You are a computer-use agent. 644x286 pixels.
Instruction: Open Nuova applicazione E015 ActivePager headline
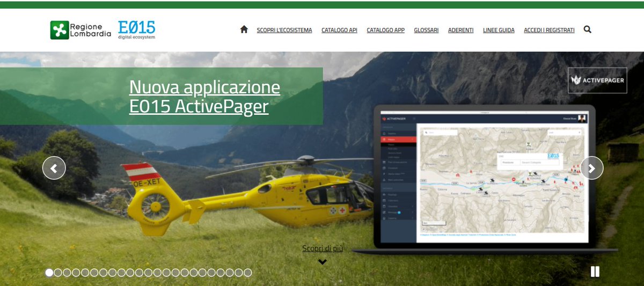pos(204,97)
